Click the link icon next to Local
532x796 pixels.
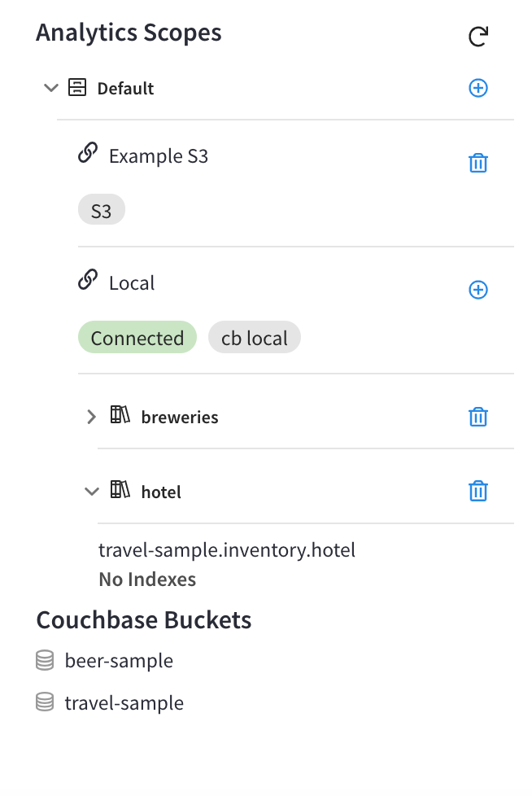point(88,282)
